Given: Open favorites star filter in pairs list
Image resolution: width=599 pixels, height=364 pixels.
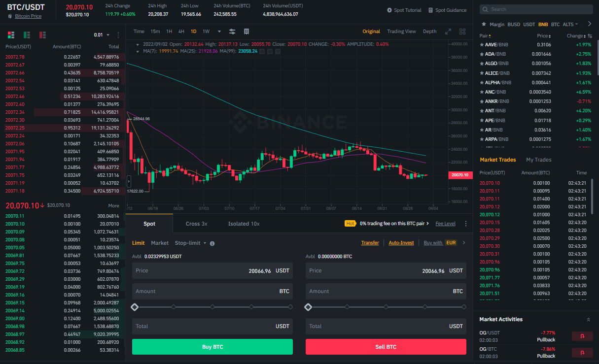Looking at the screenshot, I should (484, 24).
